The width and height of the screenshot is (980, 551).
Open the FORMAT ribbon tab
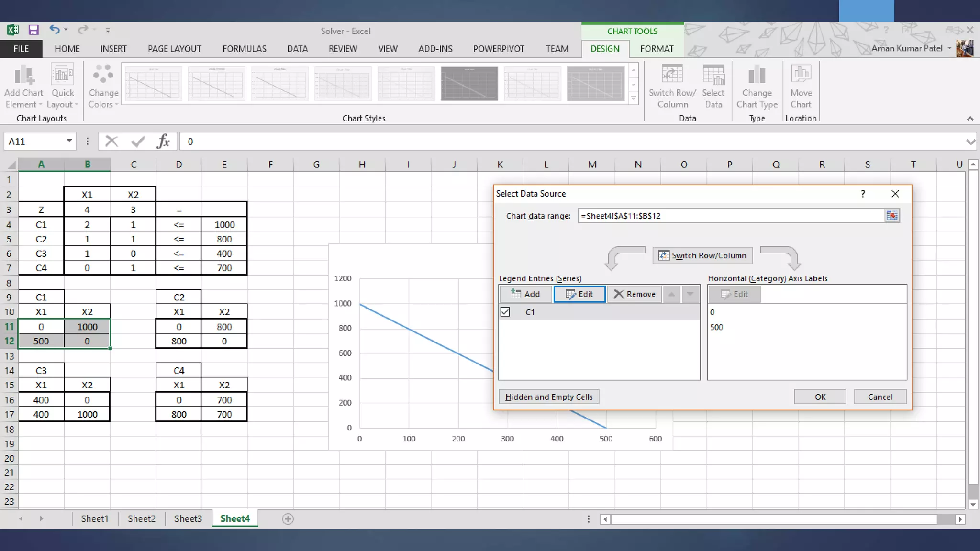click(657, 49)
